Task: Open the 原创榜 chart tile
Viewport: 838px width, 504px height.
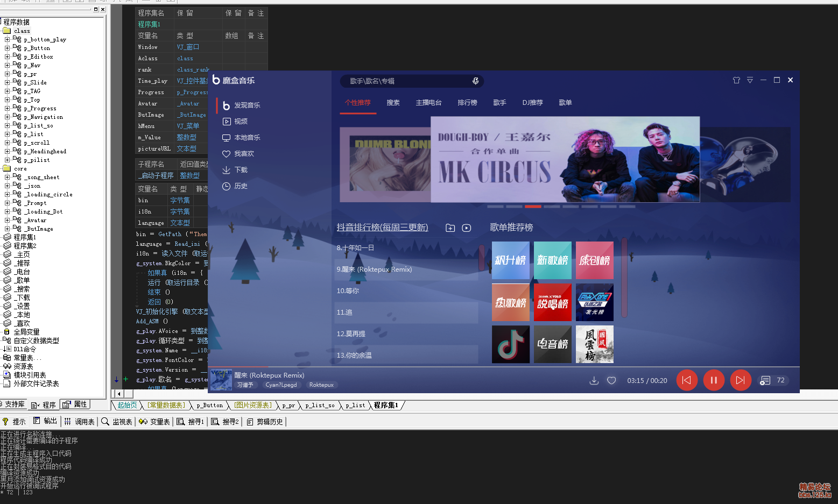Action: click(x=595, y=260)
